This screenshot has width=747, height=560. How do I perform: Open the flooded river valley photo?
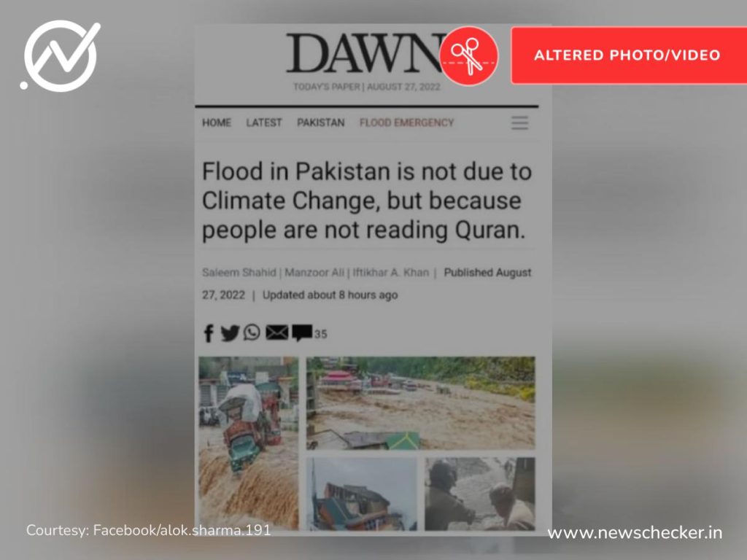[x=421, y=402]
